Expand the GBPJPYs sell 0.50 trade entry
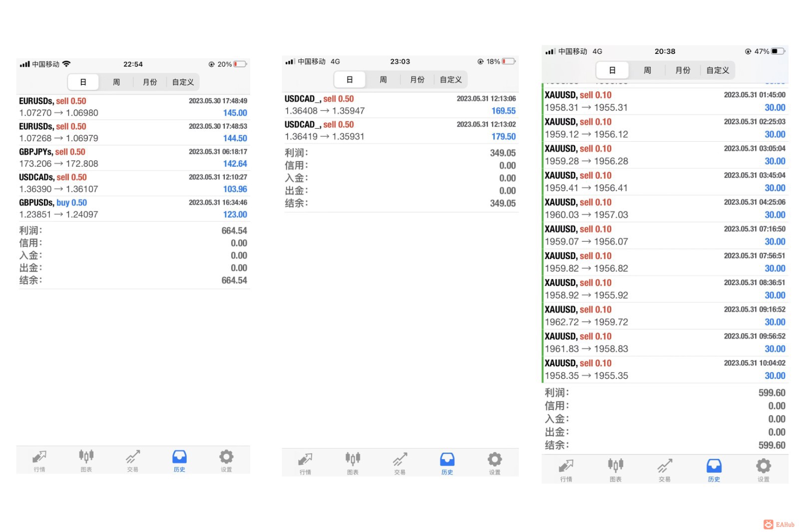Screen dimensions: 799x532 tap(132, 157)
